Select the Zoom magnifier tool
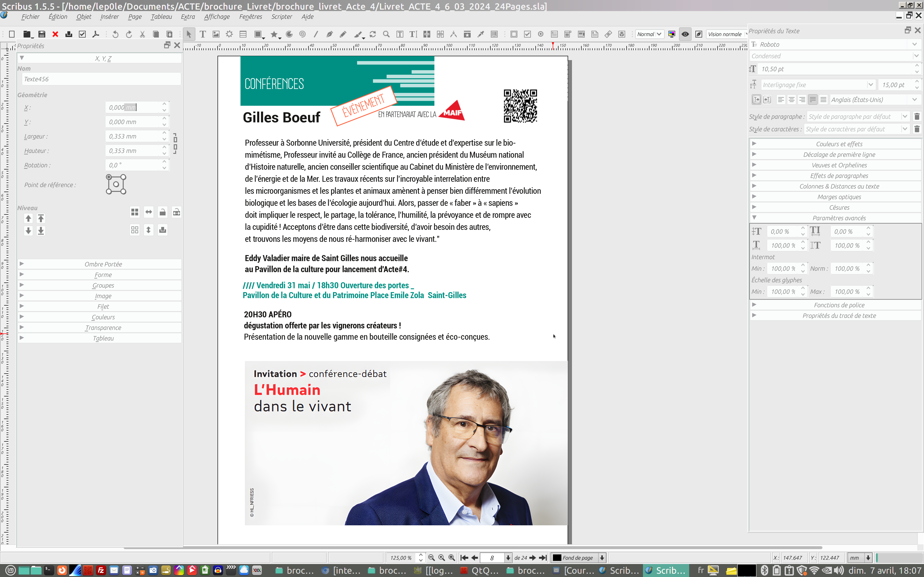Screen dimensions: 924x577 point(386,34)
